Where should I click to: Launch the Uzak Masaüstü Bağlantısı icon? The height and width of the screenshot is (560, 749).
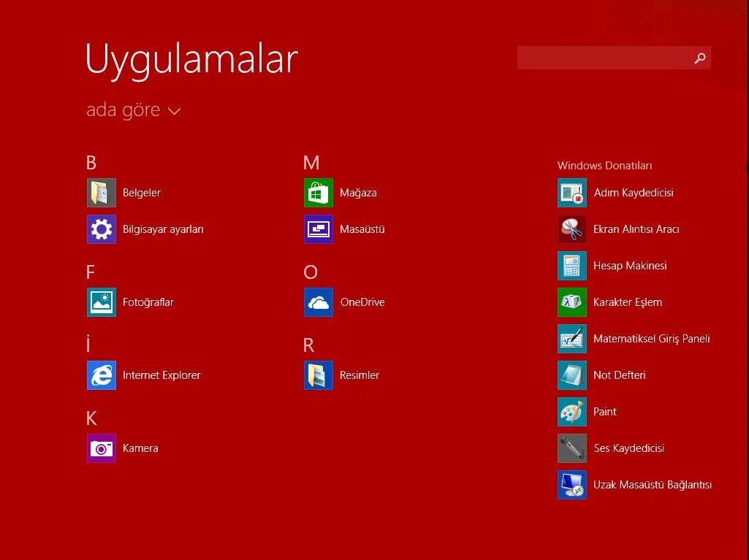pyautogui.click(x=571, y=485)
